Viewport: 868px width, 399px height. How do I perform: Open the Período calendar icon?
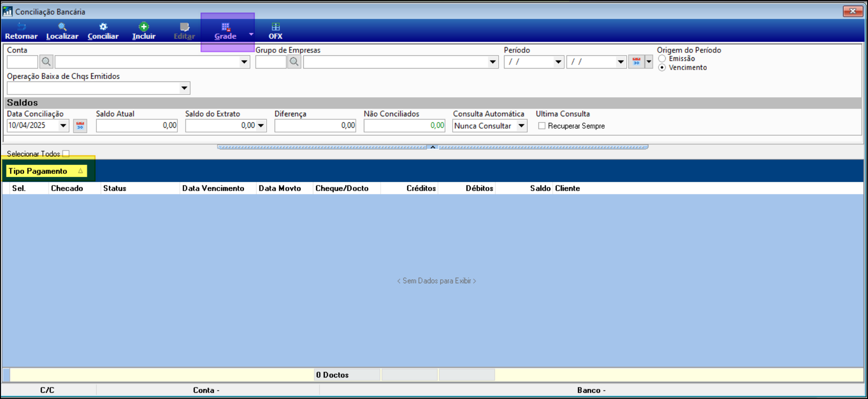click(x=636, y=62)
